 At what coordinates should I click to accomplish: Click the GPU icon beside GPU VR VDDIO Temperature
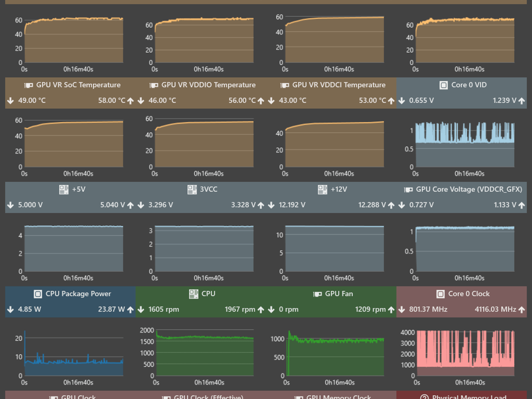click(x=154, y=85)
